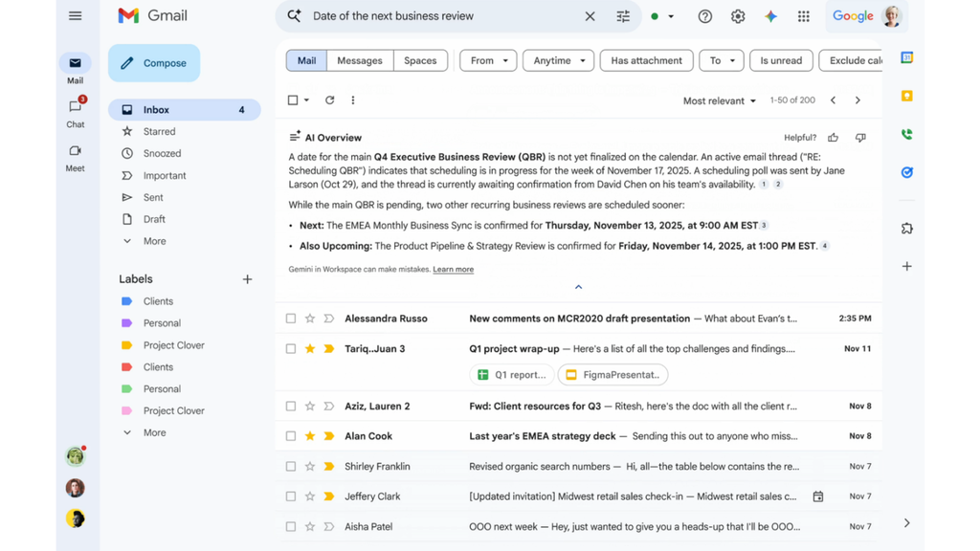This screenshot has height=551, width=980.
Task: Open the From filter dropdown
Action: tap(488, 60)
